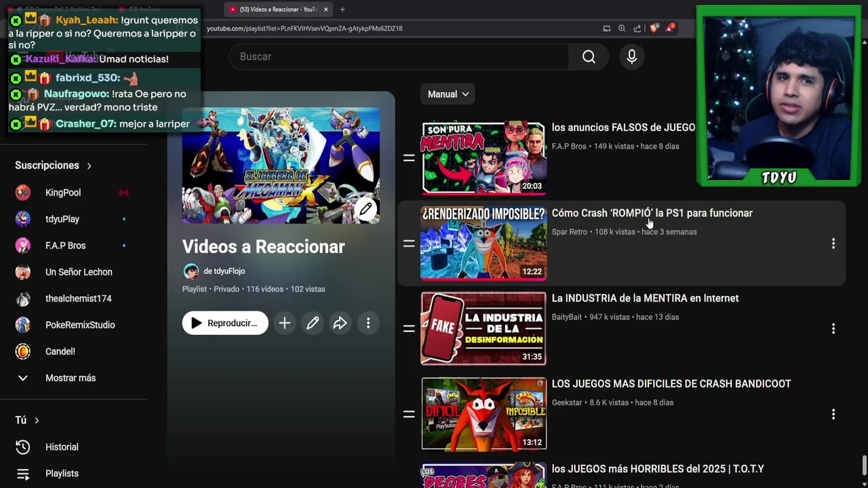This screenshot has height=488, width=868.
Task: Click reorder handle for JUEGOS MAS DIFICILES video
Action: point(409,414)
